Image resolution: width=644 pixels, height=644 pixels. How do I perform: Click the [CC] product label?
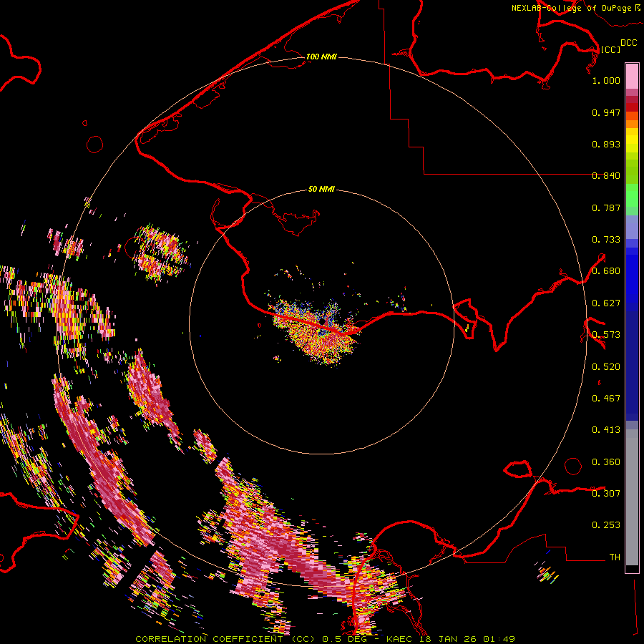(610, 49)
